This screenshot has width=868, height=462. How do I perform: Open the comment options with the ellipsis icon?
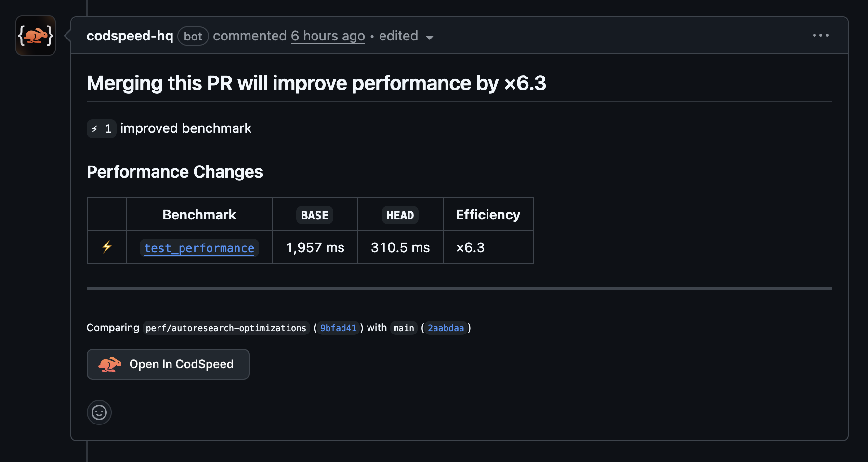pos(821,35)
